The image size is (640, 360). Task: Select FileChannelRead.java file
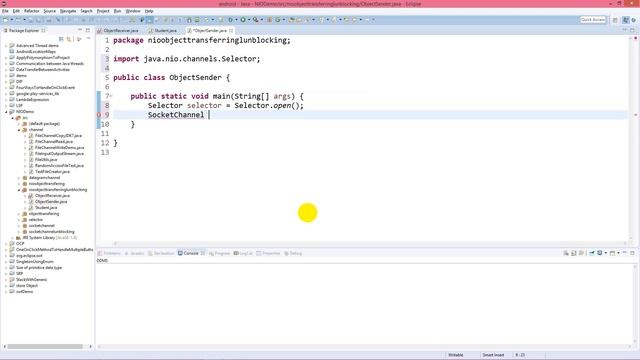tap(53, 142)
